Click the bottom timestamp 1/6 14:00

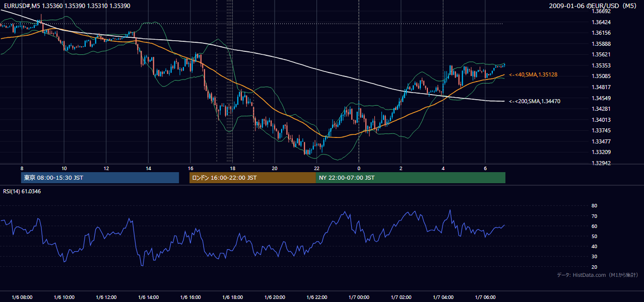(148, 297)
